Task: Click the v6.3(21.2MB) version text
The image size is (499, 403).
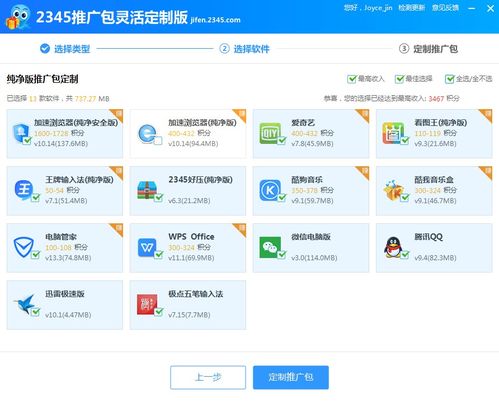Action: pos(189,201)
